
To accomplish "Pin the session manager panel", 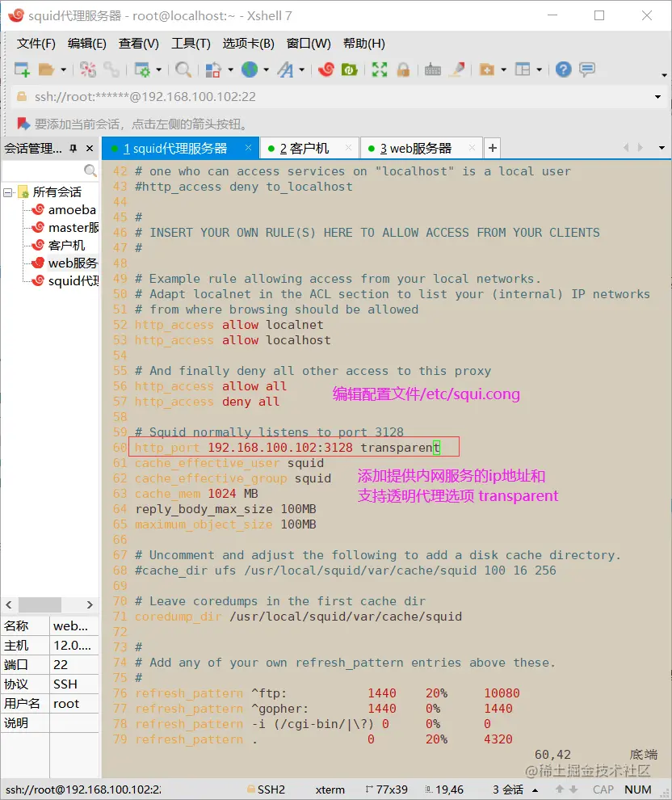I will [x=73, y=148].
